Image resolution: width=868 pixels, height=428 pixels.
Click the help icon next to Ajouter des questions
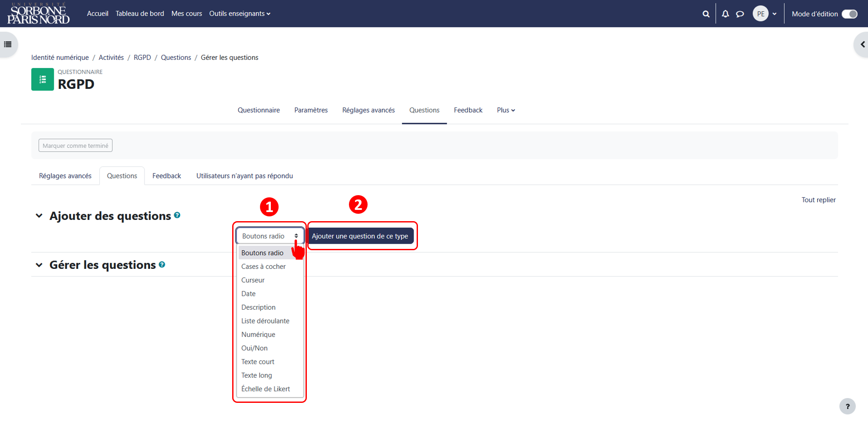point(177,215)
